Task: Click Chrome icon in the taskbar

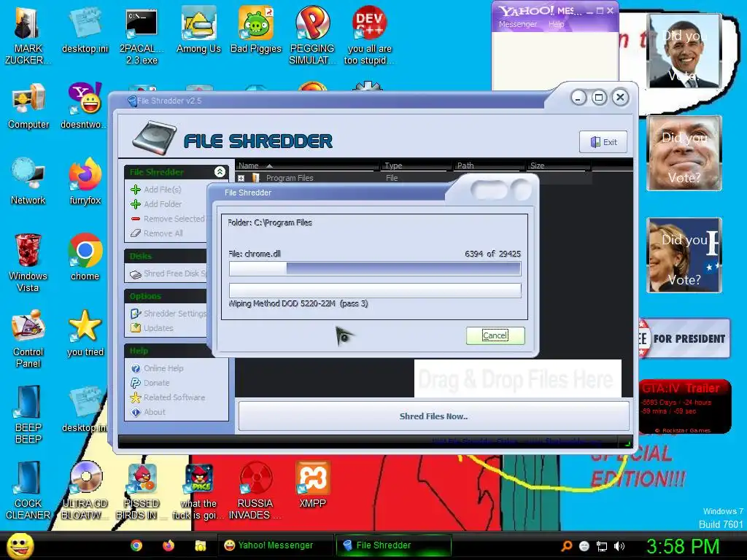Action: coord(136,545)
